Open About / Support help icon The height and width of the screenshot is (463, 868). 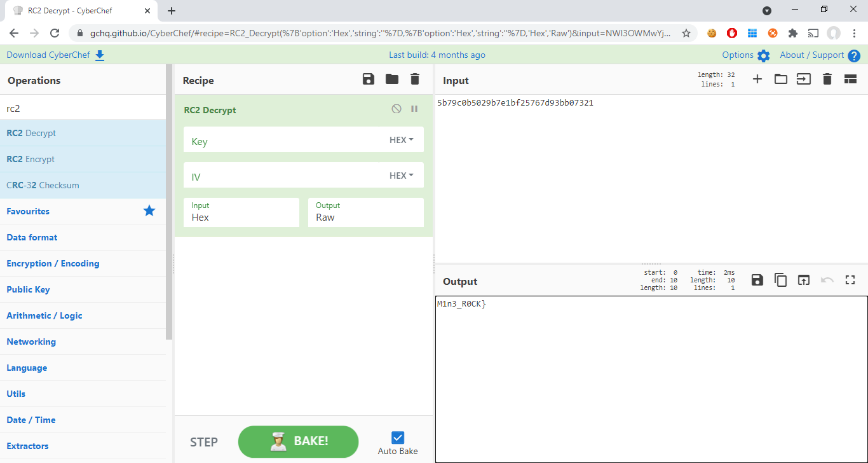[x=854, y=56]
